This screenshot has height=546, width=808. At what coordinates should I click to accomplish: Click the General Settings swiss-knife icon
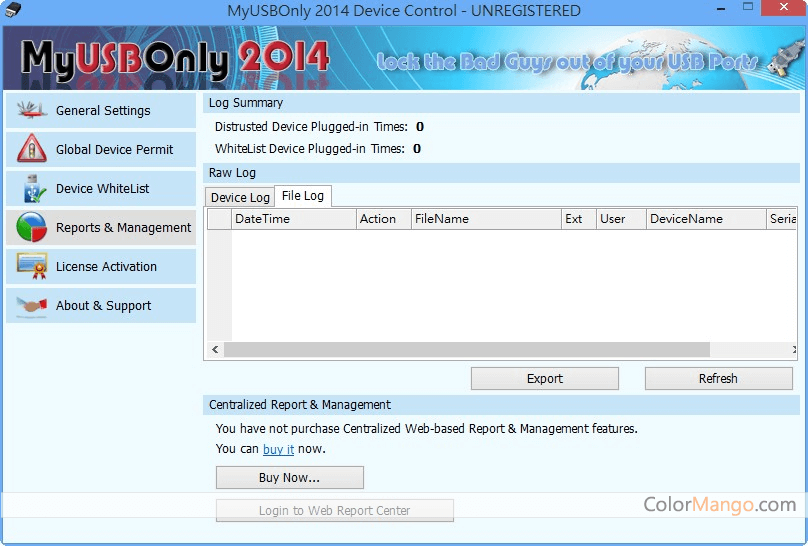(31, 111)
